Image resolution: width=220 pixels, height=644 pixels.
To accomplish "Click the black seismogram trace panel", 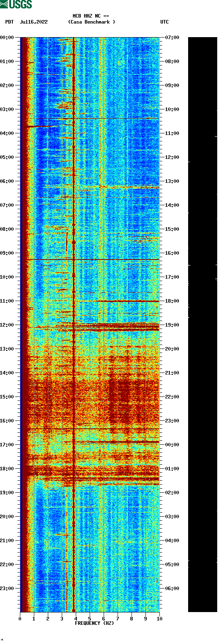I will [x=202, y=325].
